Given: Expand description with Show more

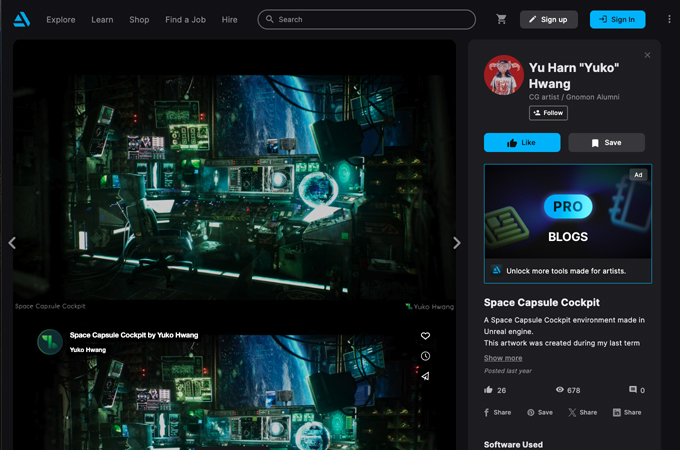Looking at the screenshot, I should 503,358.
